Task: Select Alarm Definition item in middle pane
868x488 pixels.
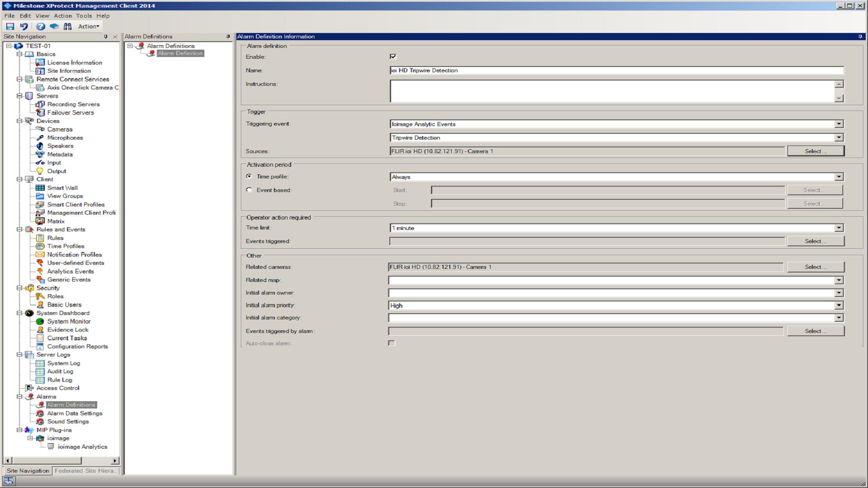Action: coord(180,53)
